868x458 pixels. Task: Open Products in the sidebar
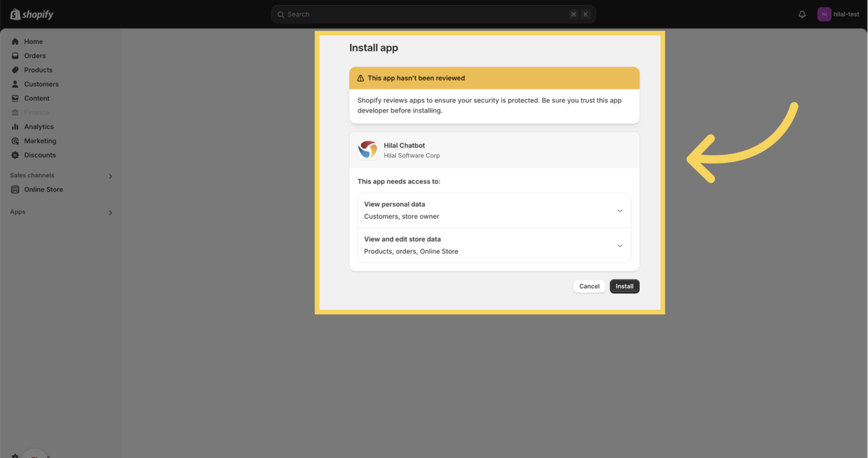tap(38, 70)
